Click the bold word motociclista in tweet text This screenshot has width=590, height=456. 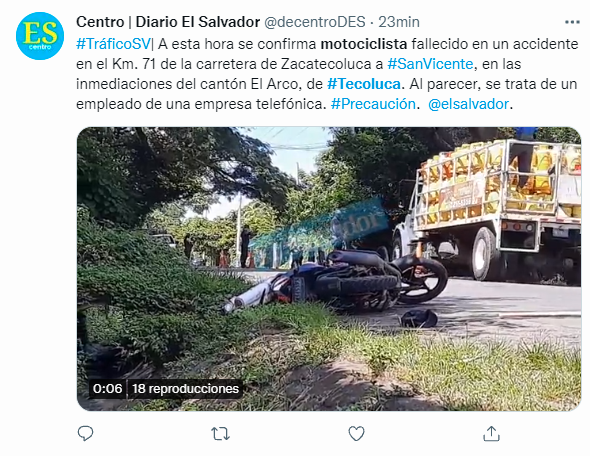pos(364,44)
